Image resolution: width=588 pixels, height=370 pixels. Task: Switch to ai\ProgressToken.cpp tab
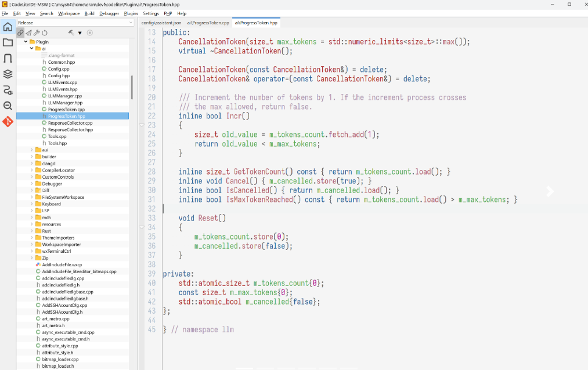208,23
